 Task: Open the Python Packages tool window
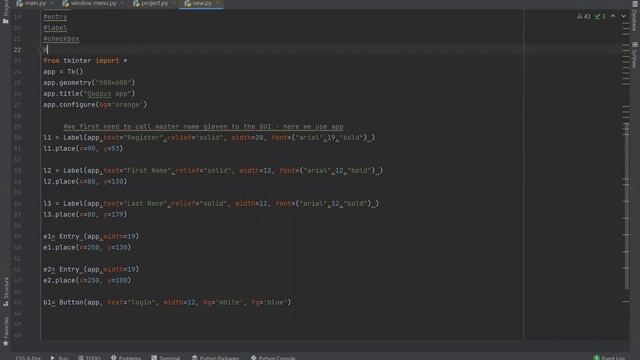point(215,358)
